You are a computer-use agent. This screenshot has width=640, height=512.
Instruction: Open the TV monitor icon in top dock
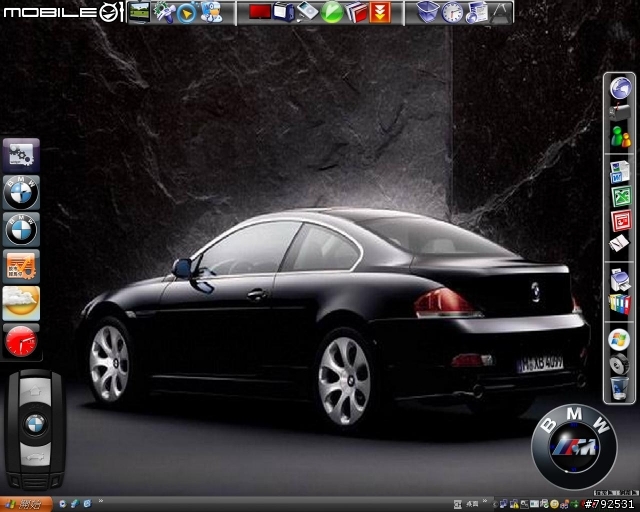(139, 12)
